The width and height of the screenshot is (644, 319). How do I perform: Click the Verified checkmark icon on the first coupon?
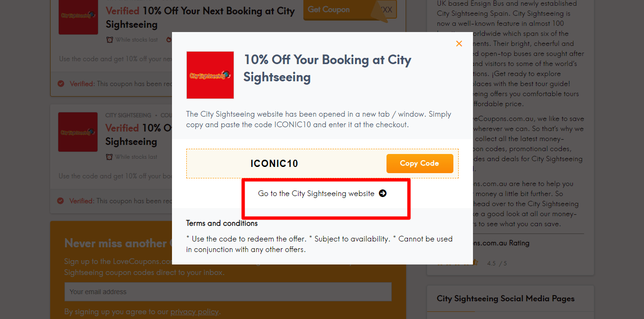coord(61,84)
